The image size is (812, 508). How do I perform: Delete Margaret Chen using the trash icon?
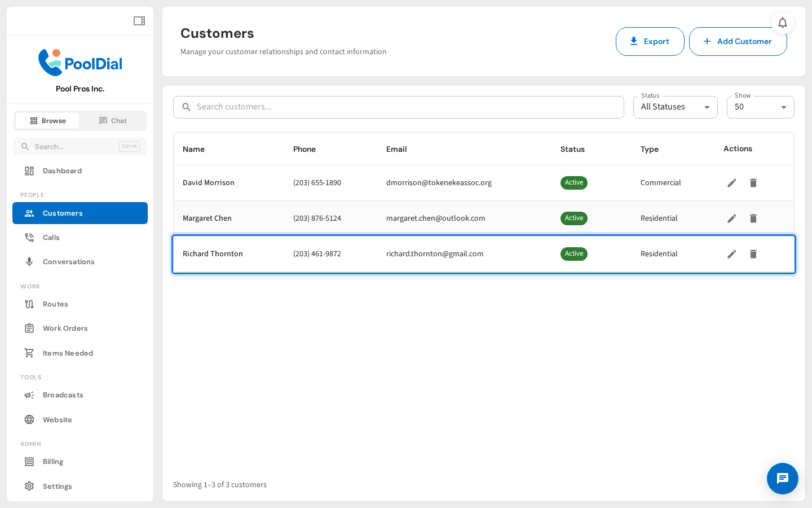click(753, 218)
